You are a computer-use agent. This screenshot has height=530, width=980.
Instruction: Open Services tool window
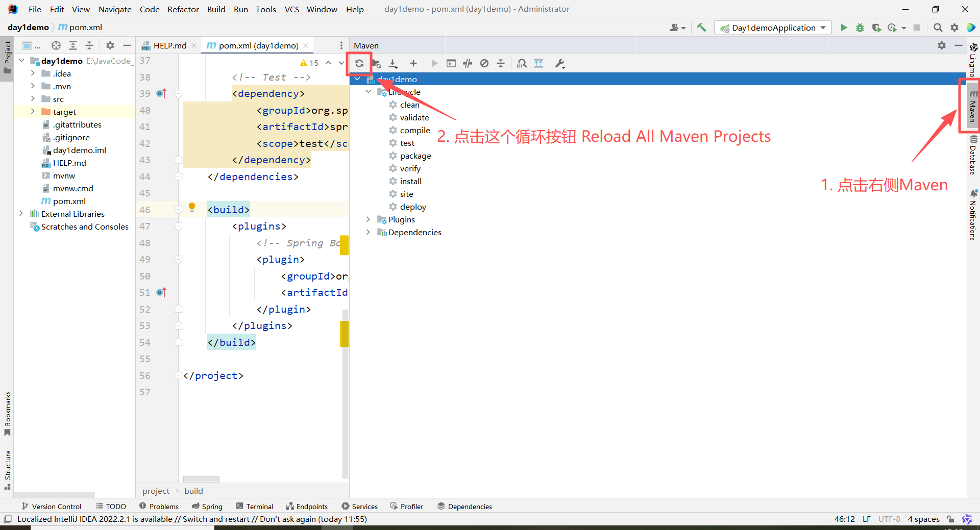pyautogui.click(x=360, y=506)
